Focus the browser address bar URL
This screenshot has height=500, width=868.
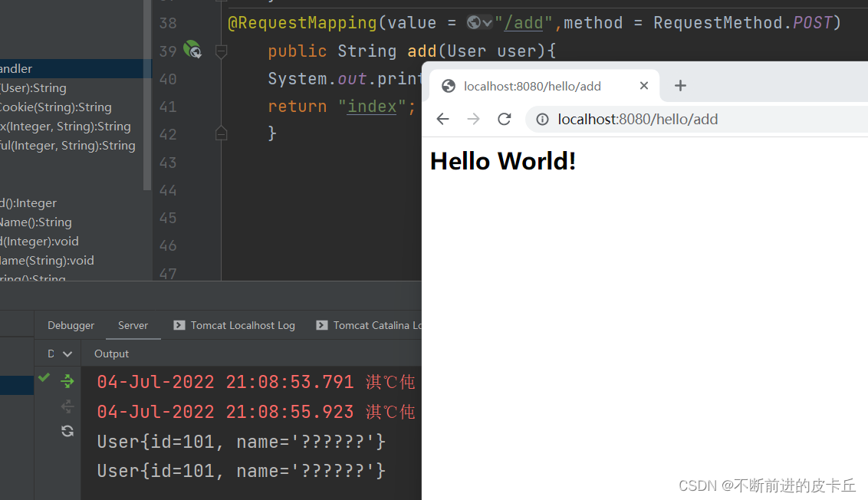[638, 119]
